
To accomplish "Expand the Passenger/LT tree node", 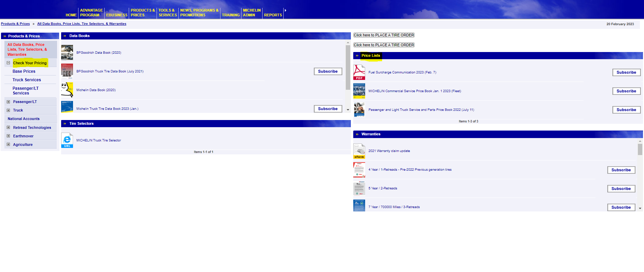I will [8, 102].
